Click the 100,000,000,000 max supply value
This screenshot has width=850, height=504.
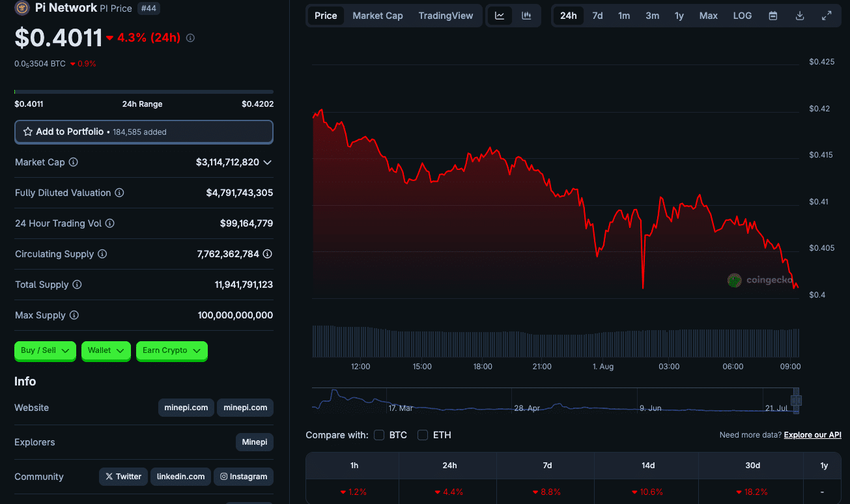click(x=235, y=315)
